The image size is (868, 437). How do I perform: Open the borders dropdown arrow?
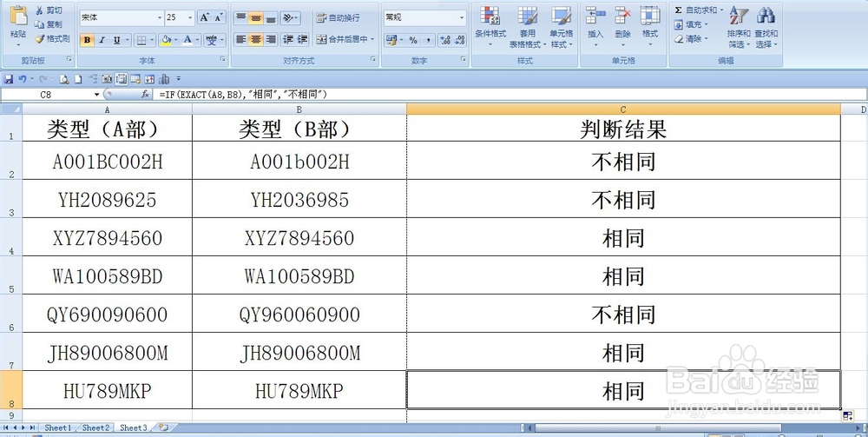pos(152,40)
